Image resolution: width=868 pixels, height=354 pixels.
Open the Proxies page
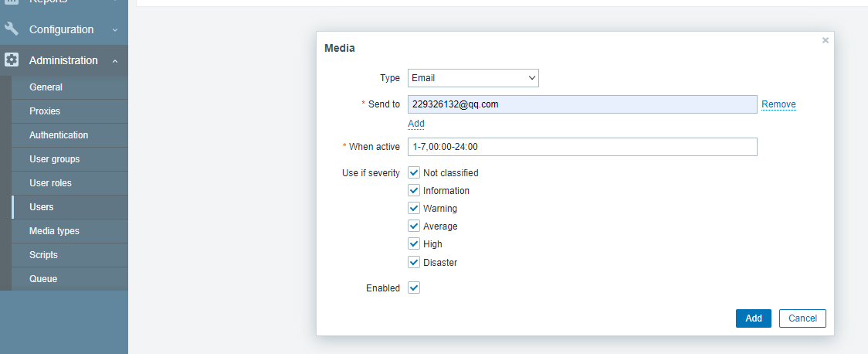click(x=70, y=111)
